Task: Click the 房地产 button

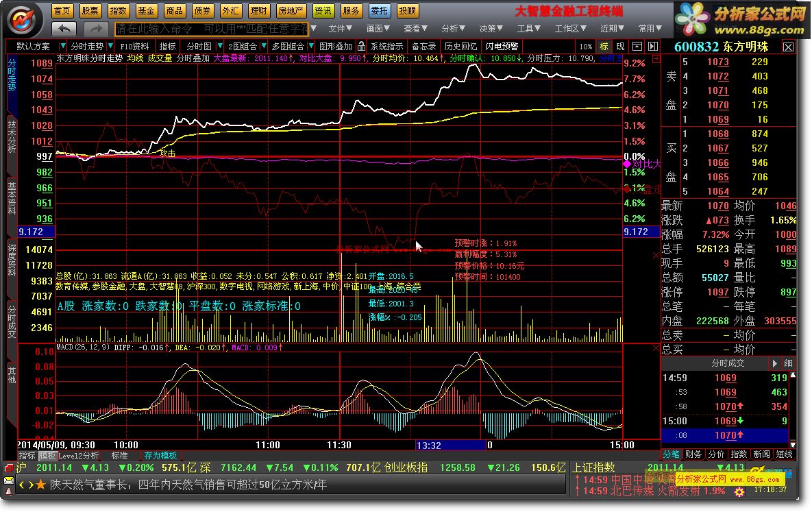Action: pyautogui.click(x=291, y=10)
